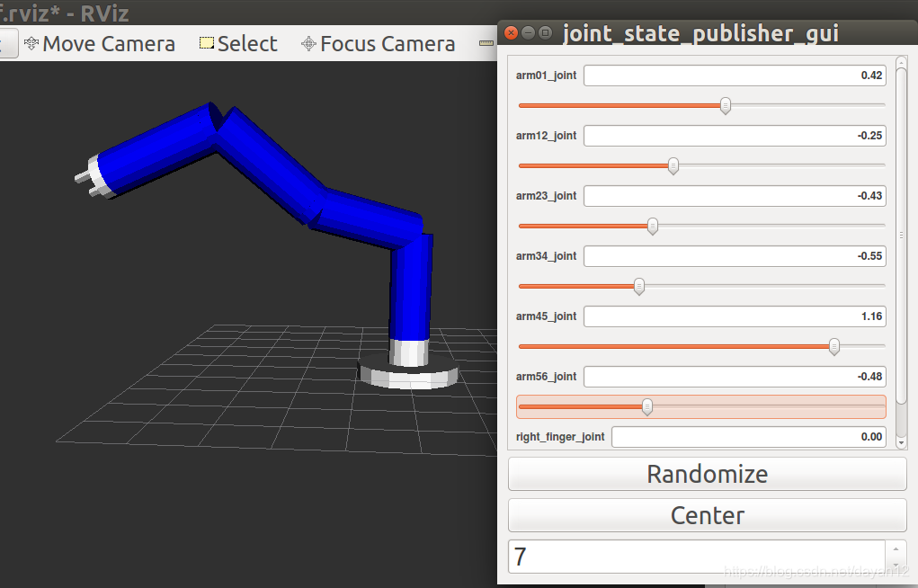Close the joint_state_publisher_gui window
This screenshot has height=588, width=918.
pos(511,32)
